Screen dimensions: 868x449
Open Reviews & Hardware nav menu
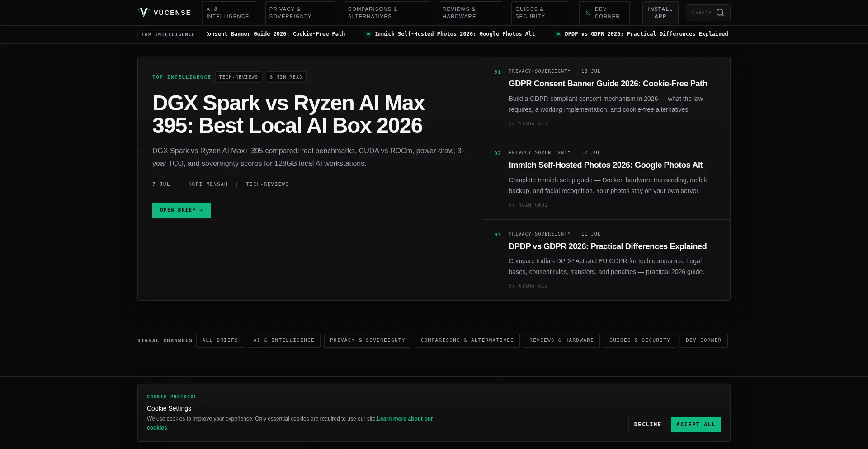tap(470, 13)
